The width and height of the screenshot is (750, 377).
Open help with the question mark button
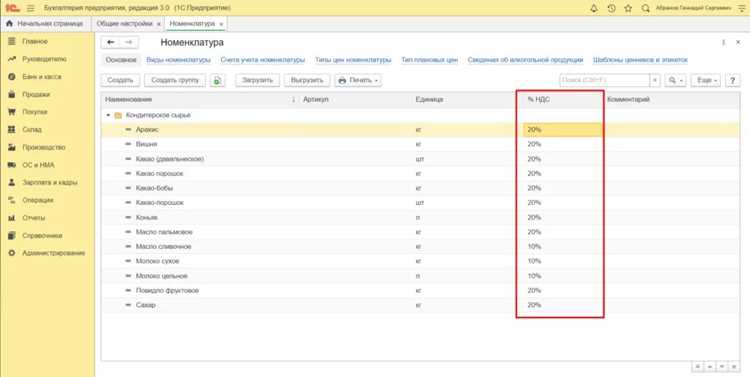(x=732, y=80)
